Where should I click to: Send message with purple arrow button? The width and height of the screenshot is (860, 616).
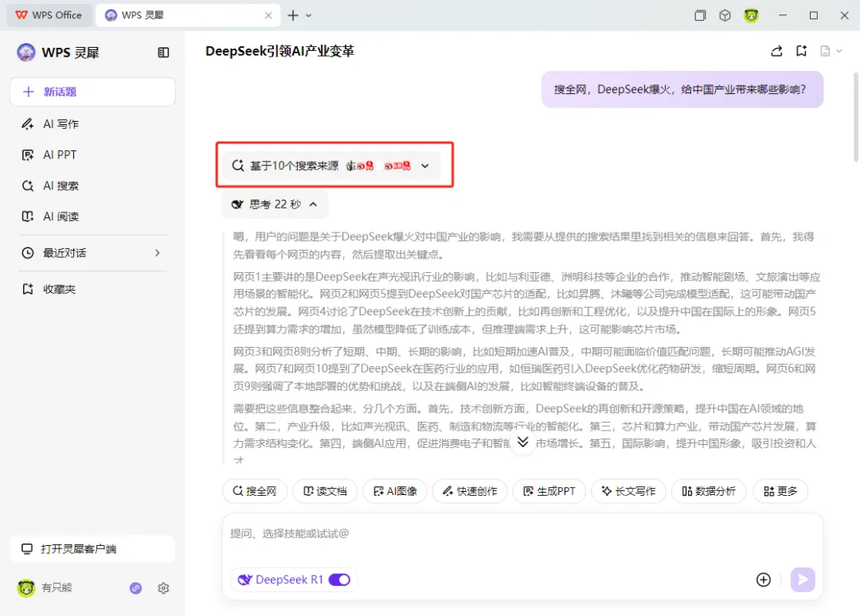(x=803, y=580)
